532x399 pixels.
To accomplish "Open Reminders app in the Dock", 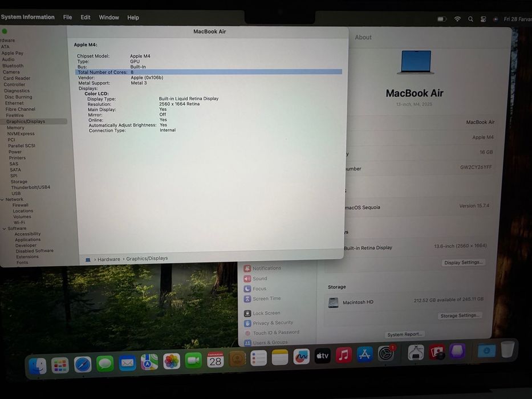I will click(258, 358).
